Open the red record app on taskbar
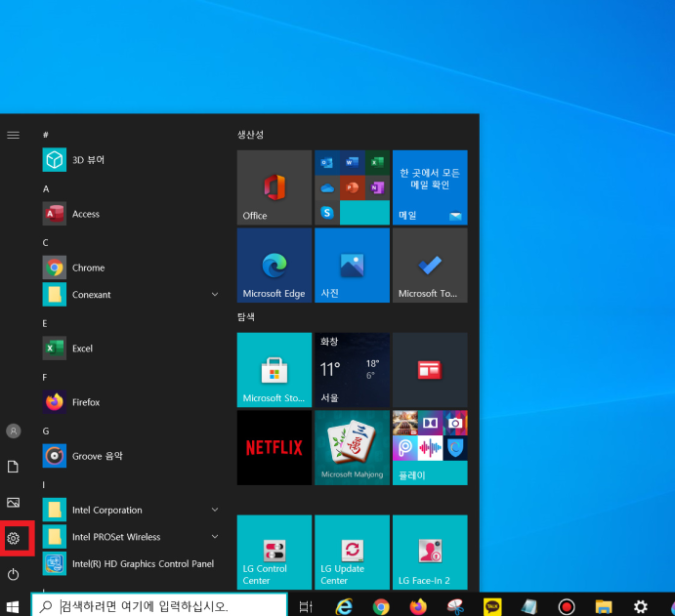The width and height of the screenshot is (675, 616). pos(567,606)
